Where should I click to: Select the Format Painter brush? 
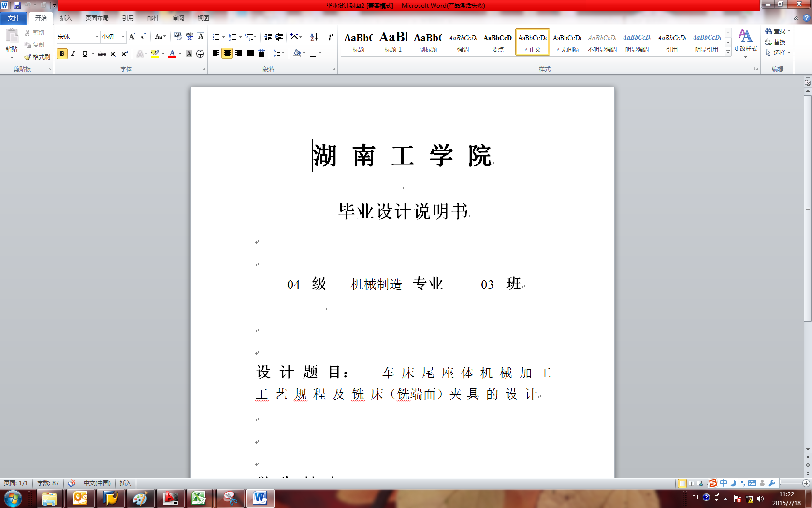coord(28,57)
